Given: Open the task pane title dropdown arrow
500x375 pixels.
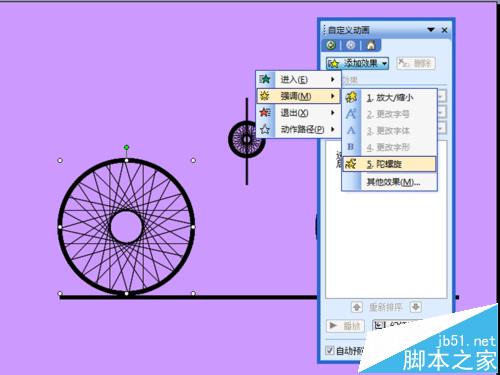Looking at the screenshot, I should [431, 30].
